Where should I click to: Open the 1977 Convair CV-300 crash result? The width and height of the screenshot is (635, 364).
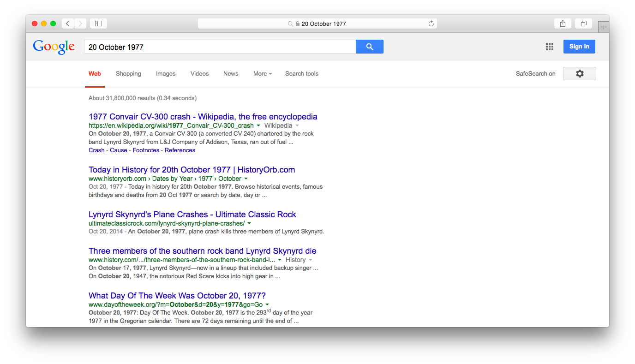tap(203, 117)
